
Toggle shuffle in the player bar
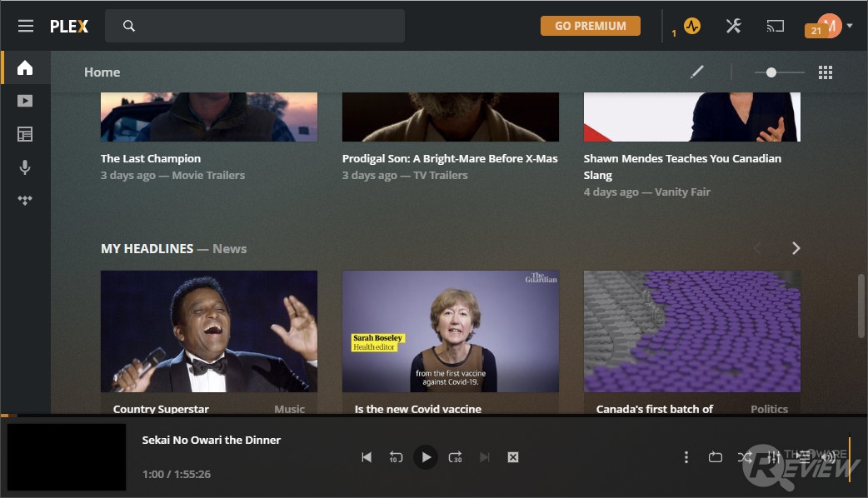pos(745,457)
